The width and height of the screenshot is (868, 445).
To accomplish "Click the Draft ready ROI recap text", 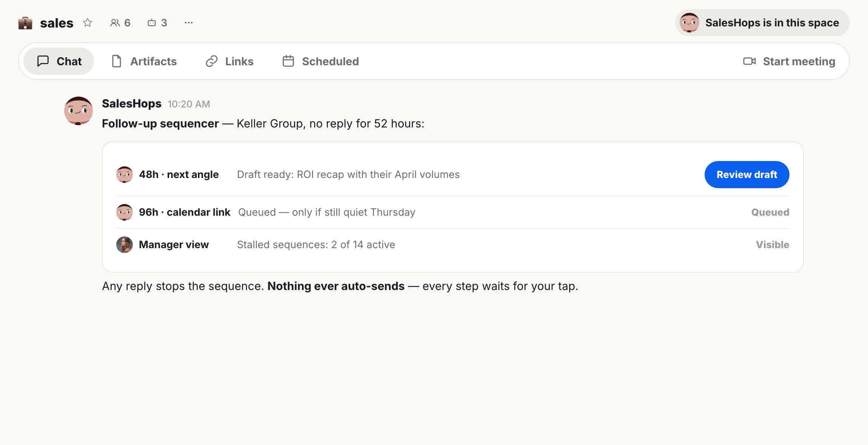I will (x=348, y=175).
